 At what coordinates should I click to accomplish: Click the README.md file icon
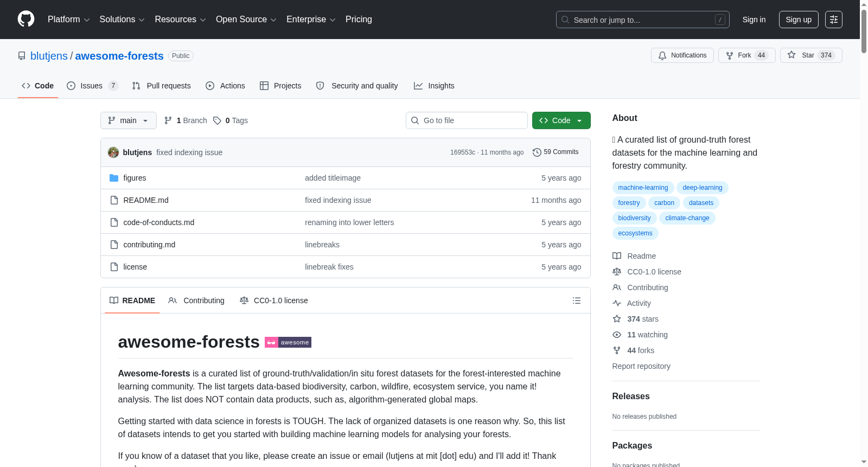[114, 200]
